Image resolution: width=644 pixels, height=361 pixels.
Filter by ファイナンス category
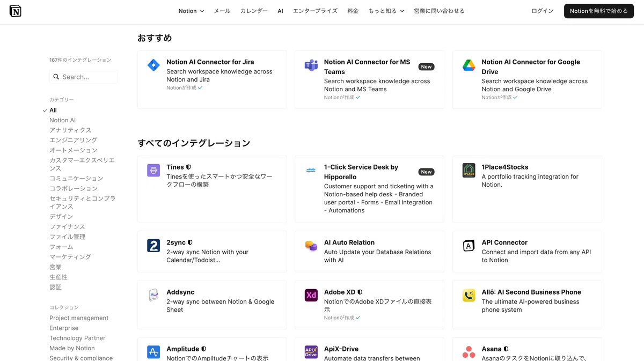[67, 227]
